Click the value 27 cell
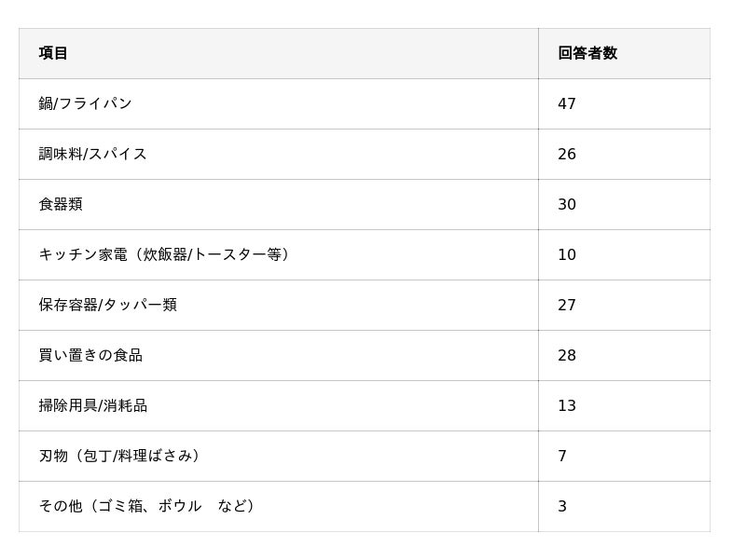Image resolution: width=746 pixels, height=560 pixels. [x=567, y=305]
